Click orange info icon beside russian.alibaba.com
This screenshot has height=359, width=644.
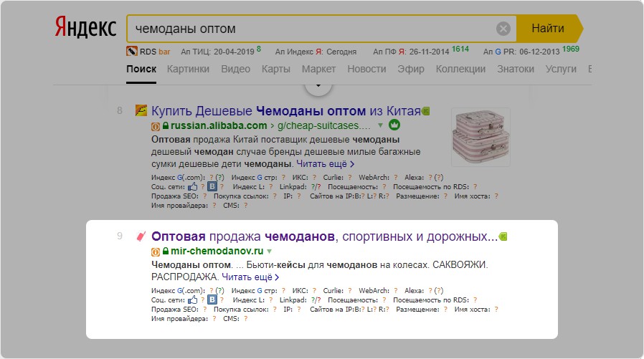(156, 126)
